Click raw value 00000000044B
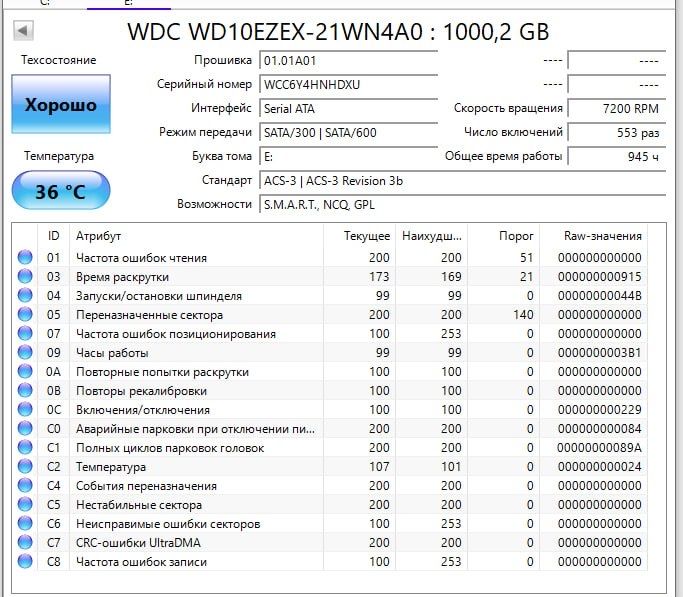Viewport: 683px width, 597px height. pyautogui.click(x=599, y=296)
